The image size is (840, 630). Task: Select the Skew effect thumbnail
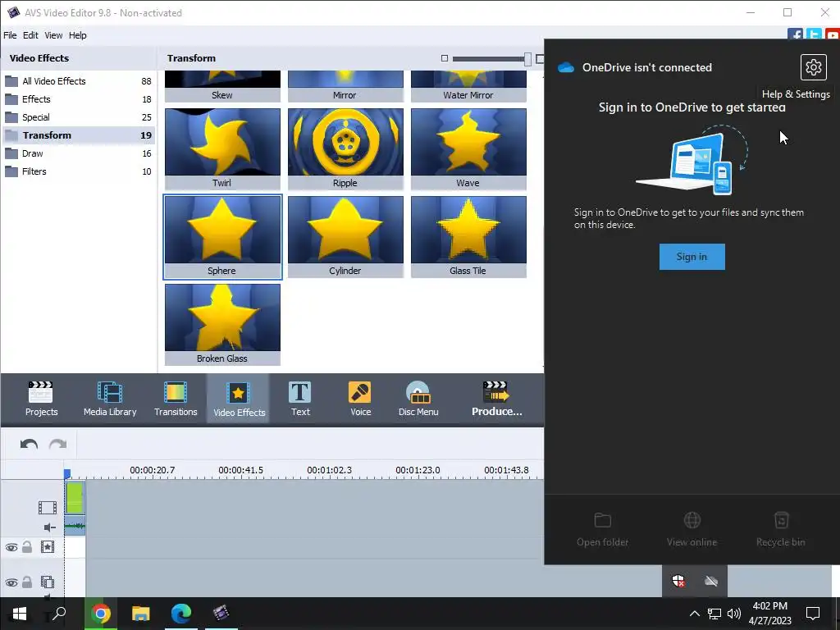222,87
